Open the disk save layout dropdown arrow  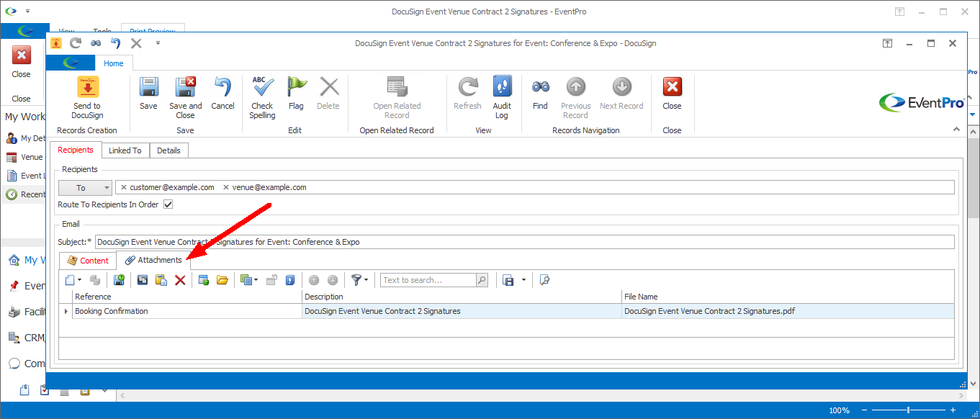(523, 280)
